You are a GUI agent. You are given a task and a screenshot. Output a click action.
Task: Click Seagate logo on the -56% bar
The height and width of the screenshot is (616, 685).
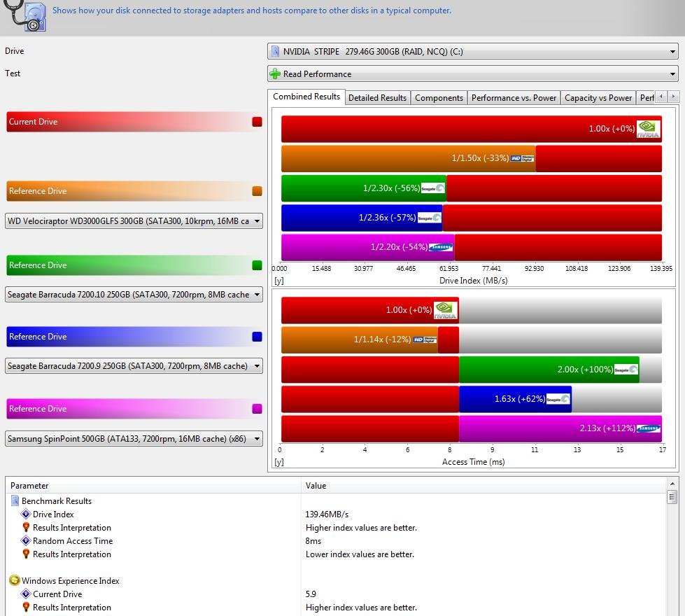432,188
